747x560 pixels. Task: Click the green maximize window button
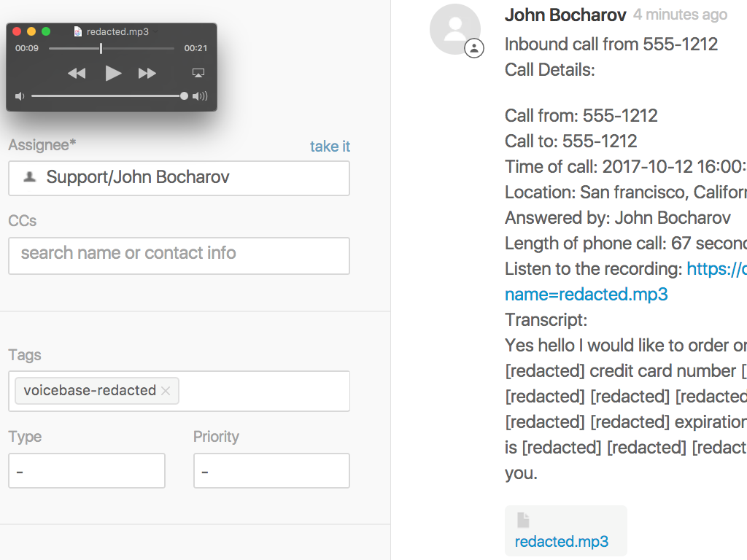pos(46,31)
